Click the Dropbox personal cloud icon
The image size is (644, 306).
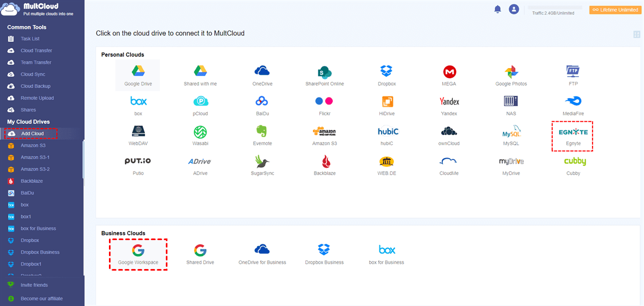(386, 71)
